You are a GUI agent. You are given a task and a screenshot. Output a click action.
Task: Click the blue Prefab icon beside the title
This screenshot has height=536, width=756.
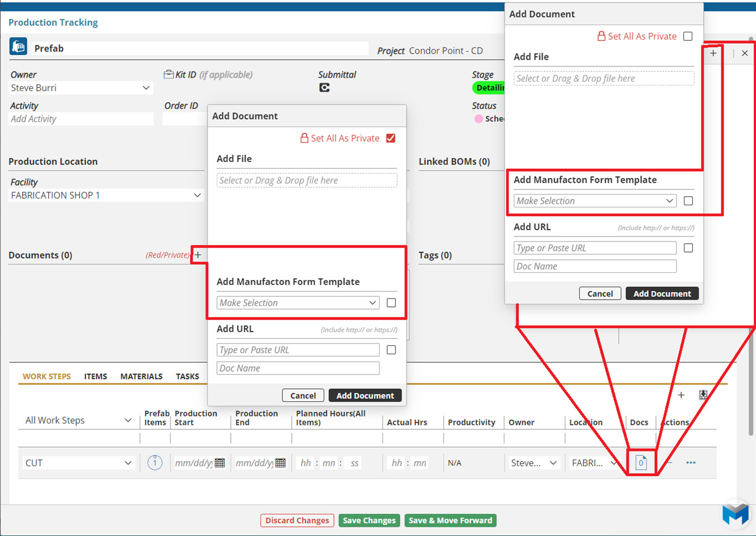[18, 46]
